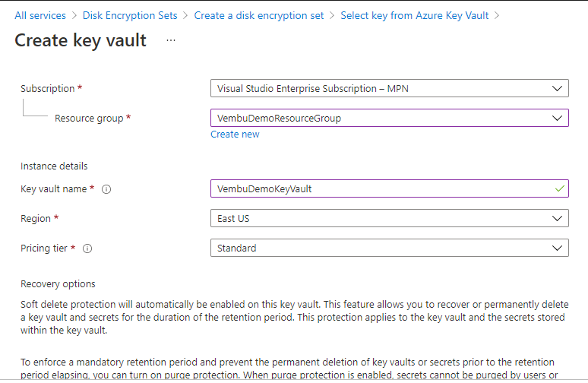
Task: Click info icon next to Key vault name
Action: coord(106,189)
